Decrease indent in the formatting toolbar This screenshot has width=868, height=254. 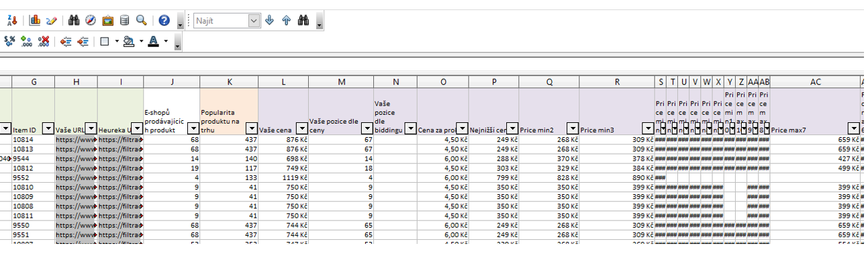tap(66, 41)
